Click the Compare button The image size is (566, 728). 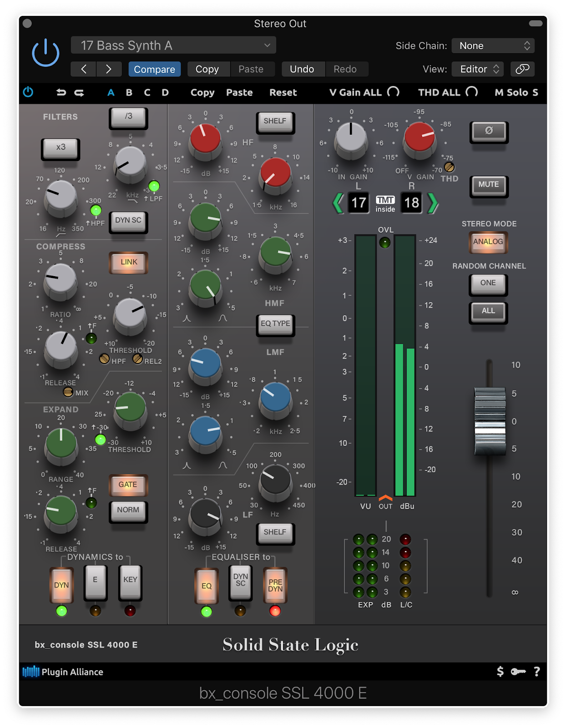tap(154, 69)
